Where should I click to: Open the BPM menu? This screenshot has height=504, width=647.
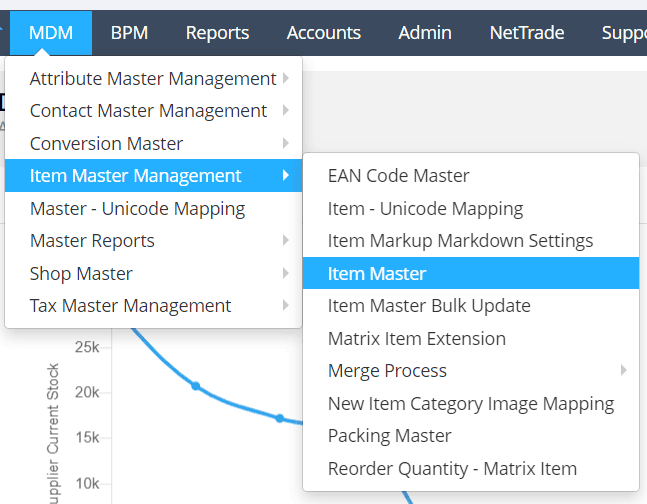coord(129,33)
